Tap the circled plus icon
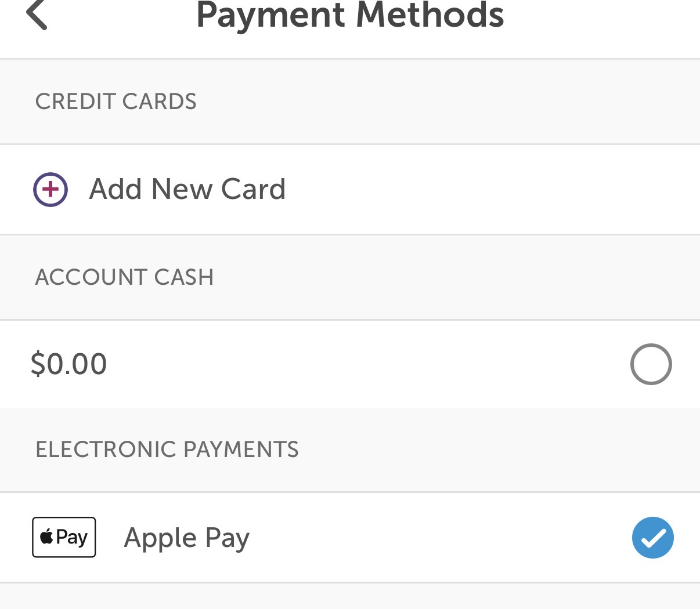700x609 pixels. pos(50,190)
